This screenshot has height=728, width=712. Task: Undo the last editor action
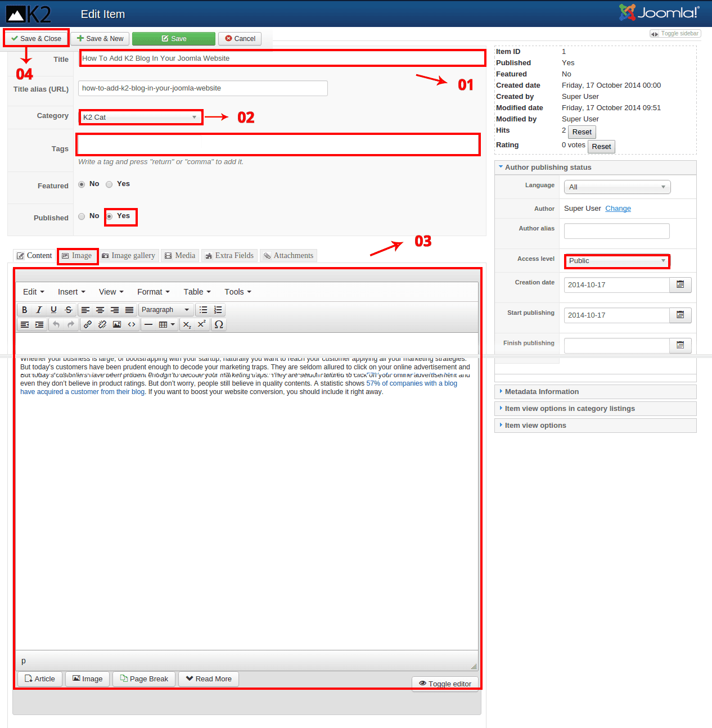(56, 324)
